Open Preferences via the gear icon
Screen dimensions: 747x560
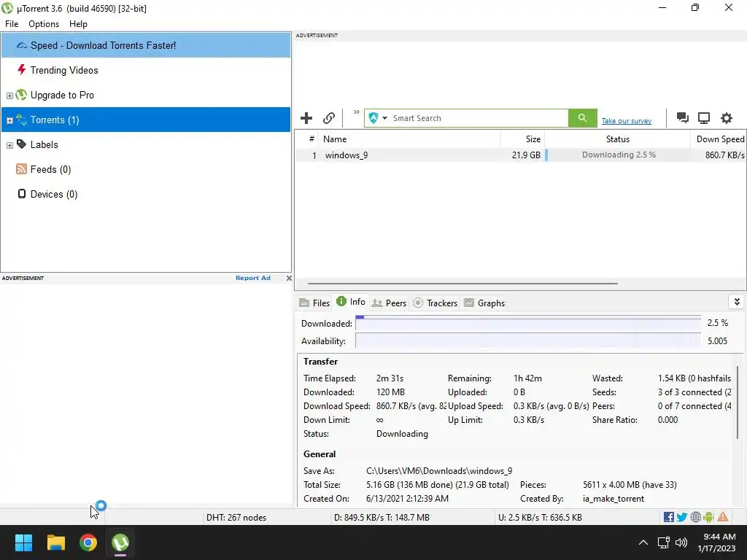point(726,118)
